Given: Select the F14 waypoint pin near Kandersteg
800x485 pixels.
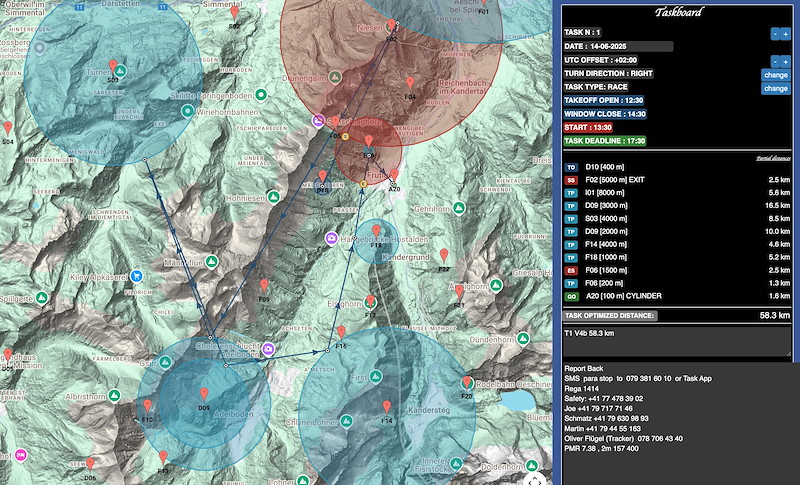Looking at the screenshot, I should [x=387, y=406].
